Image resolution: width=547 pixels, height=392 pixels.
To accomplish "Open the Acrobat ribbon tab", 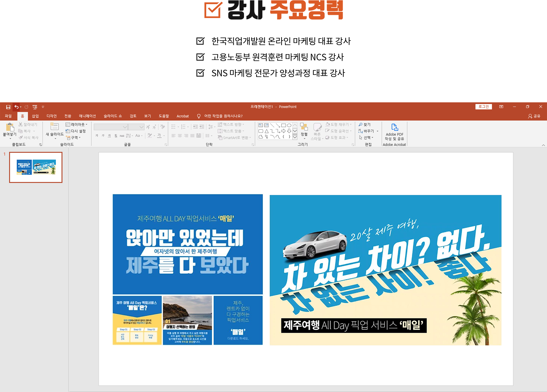I will (183, 116).
